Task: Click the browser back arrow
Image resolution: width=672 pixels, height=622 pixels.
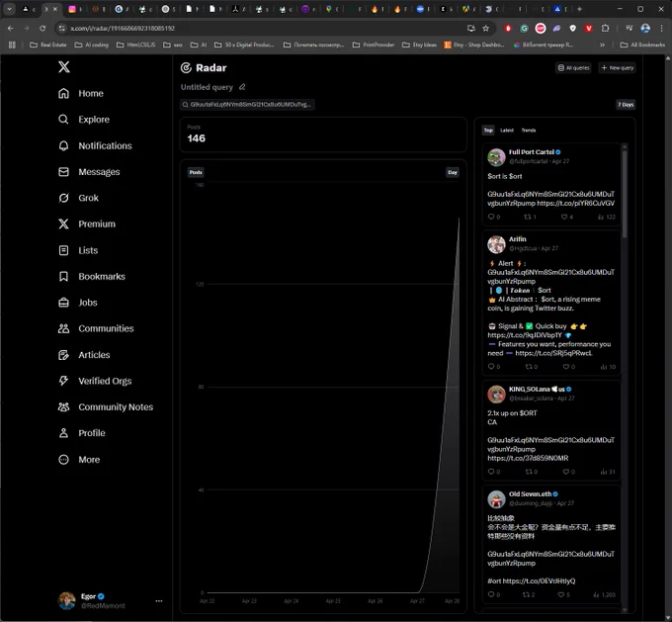Action: coord(11,29)
